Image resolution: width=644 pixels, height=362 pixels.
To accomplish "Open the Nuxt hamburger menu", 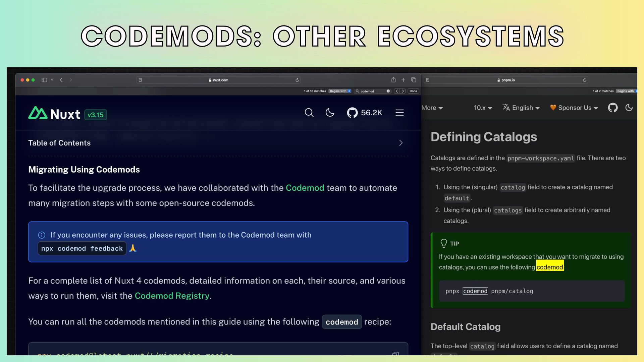I will [399, 113].
